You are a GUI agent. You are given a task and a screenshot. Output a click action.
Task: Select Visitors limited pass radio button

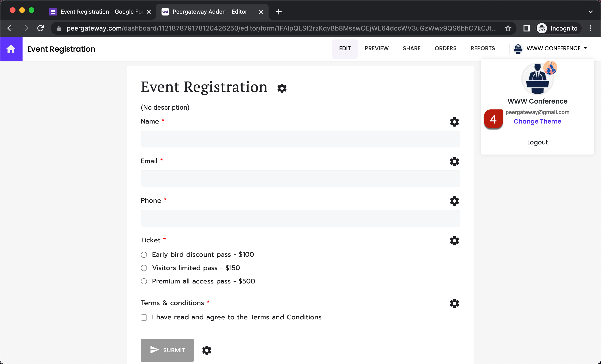point(144,268)
